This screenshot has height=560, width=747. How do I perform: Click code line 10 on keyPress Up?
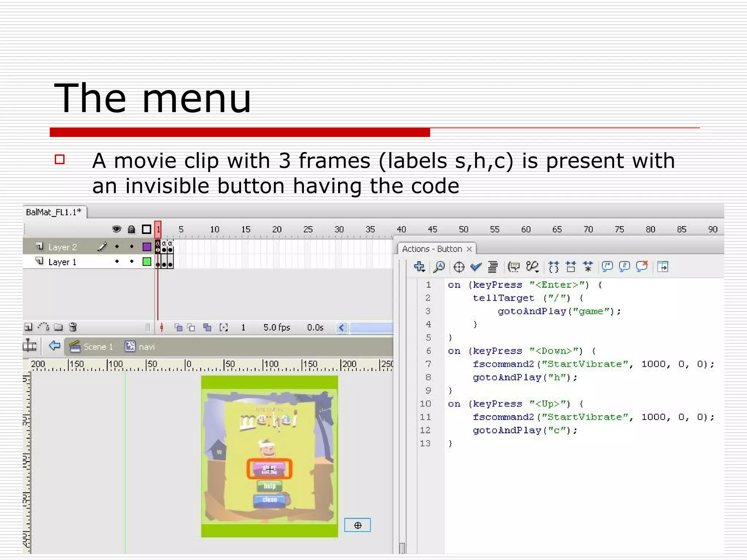pyautogui.click(x=515, y=404)
